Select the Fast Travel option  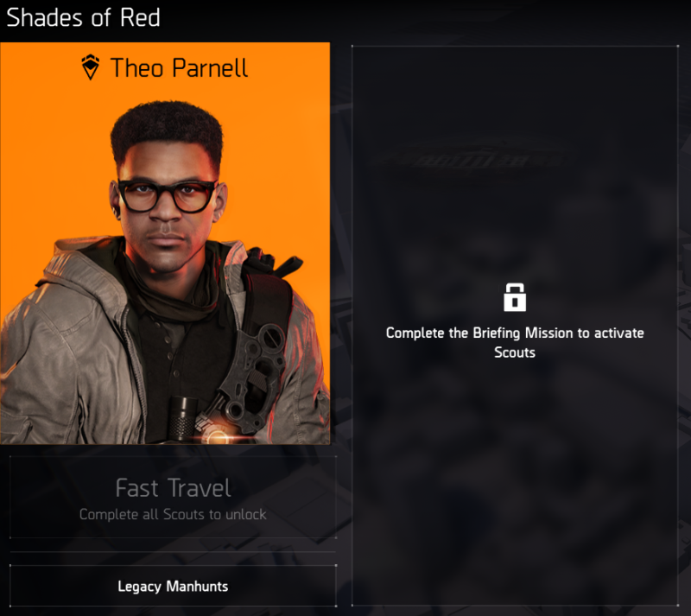tap(173, 497)
